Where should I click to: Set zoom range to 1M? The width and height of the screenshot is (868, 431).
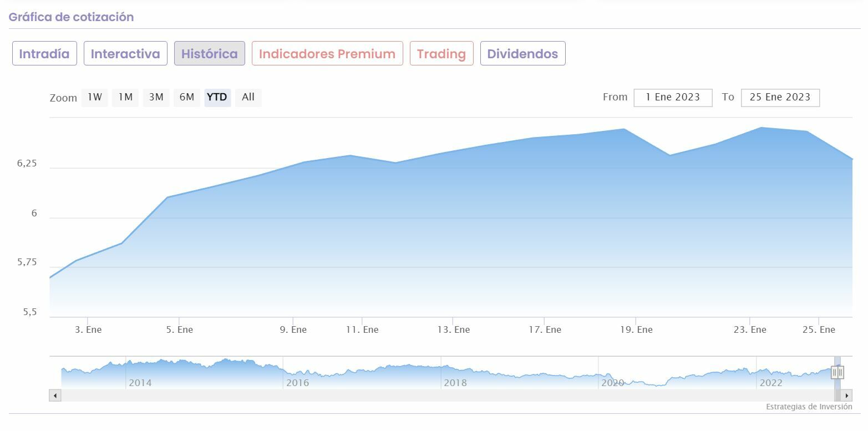point(125,97)
